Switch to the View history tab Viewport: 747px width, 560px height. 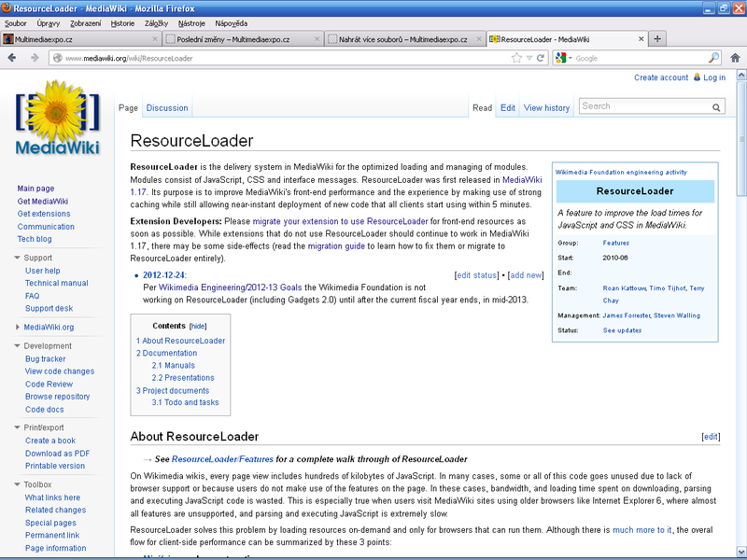pyautogui.click(x=546, y=108)
